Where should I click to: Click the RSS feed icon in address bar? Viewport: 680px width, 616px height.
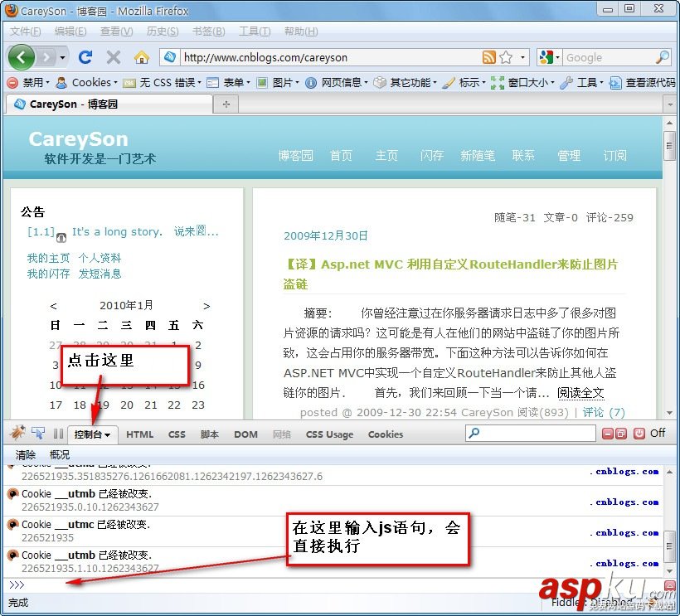[x=488, y=57]
